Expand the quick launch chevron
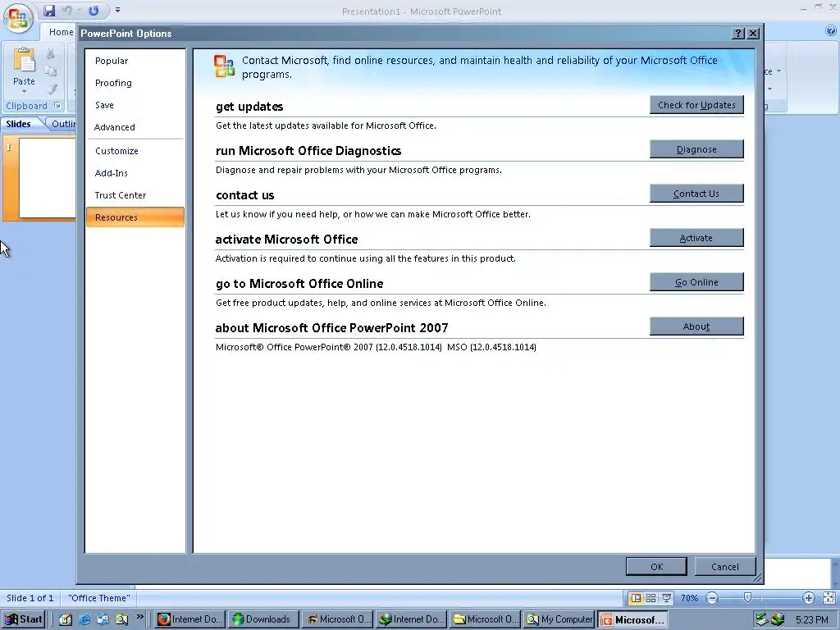This screenshot has height=630, width=840. point(139,617)
